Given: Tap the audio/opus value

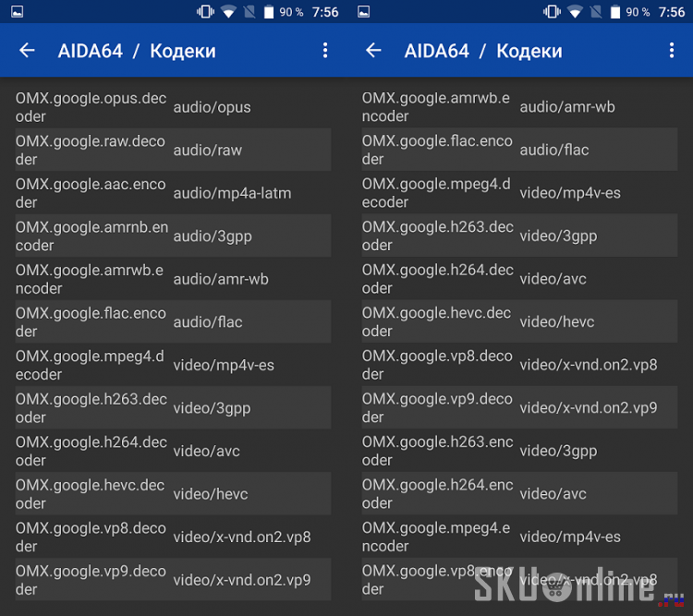Looking at the screenshot, I should 213,107.
